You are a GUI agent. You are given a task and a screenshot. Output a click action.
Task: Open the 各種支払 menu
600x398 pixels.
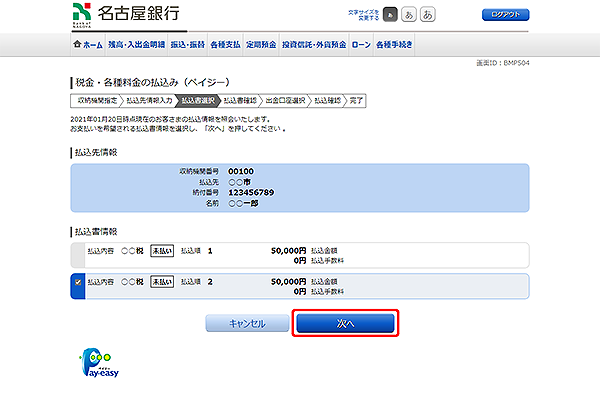(225, 45)
